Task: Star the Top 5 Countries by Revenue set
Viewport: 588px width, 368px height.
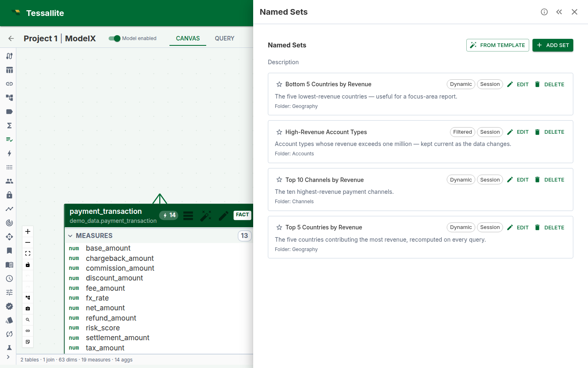Action: coord(279,227)
